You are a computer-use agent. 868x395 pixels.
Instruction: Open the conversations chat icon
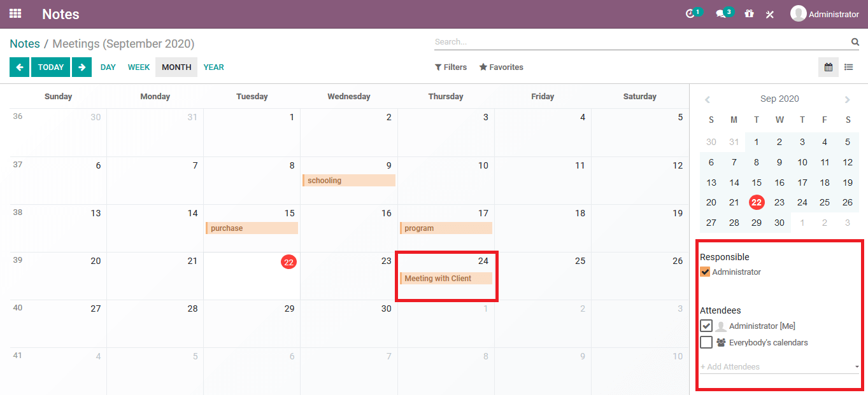pos(720,14)
